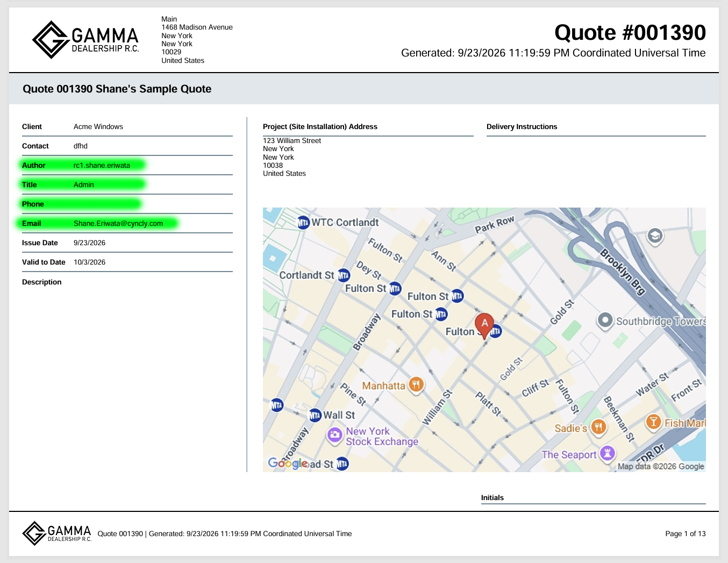This screenshot has height=563, width=728.
Task: Click the 'Phone' field label
Action: pos(33,204)
